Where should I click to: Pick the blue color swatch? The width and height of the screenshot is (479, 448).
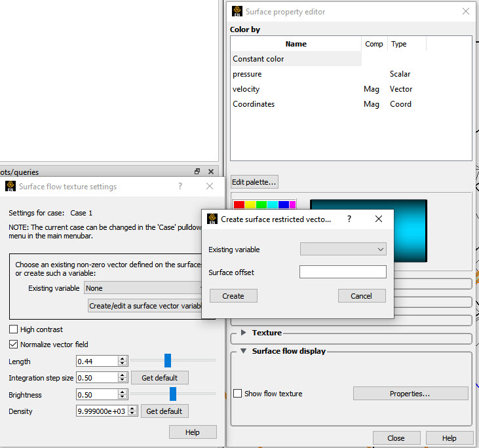[x=284, y=204]
